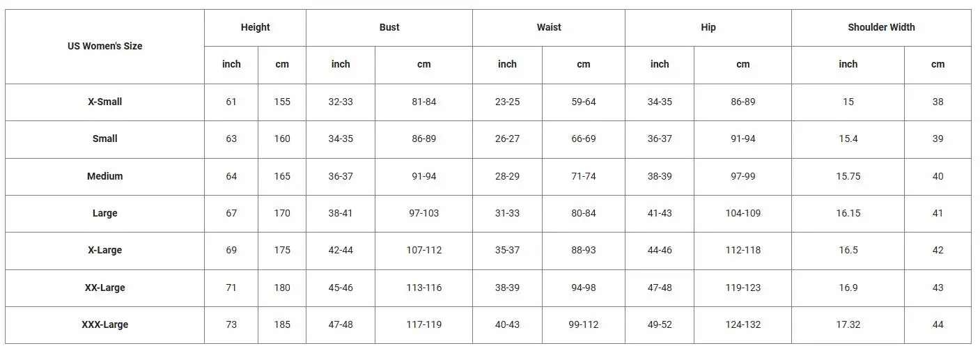Select the Large size row label
Screen dimensions: 980x346
(x=105, y=213)
